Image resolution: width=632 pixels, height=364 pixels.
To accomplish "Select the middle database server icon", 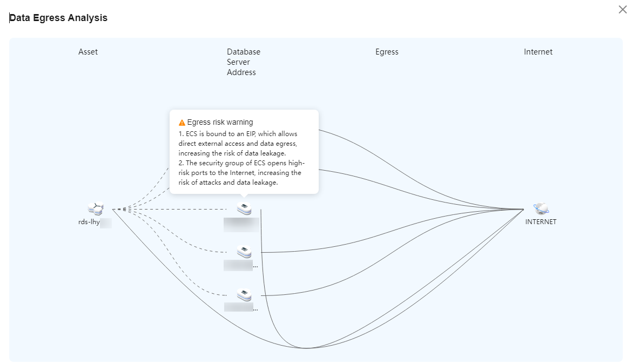I will pyautogui.click(x=244, y=252).
